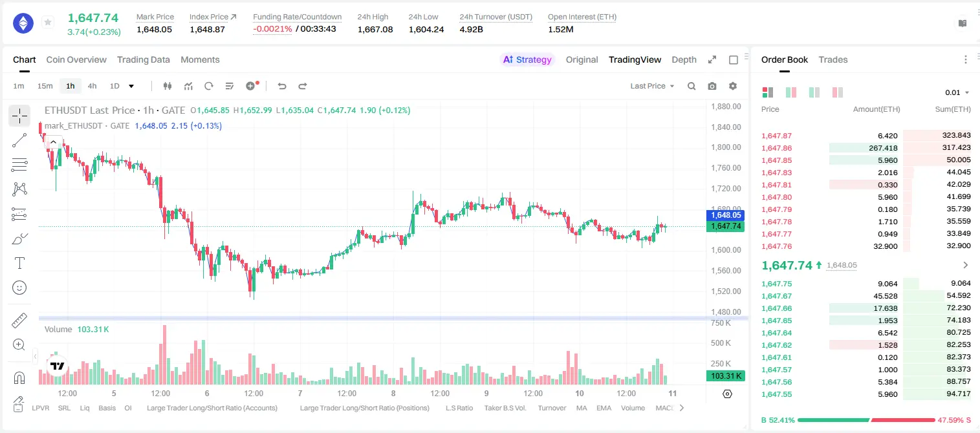Switch chart to Depth view
Screen dimensions: 980x433
684,59
